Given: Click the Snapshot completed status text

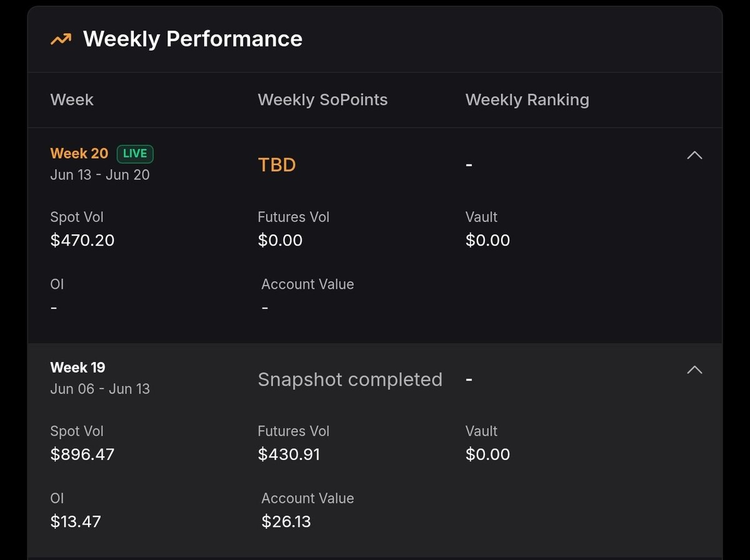Looking at the screenshot, I should (350, 379).
